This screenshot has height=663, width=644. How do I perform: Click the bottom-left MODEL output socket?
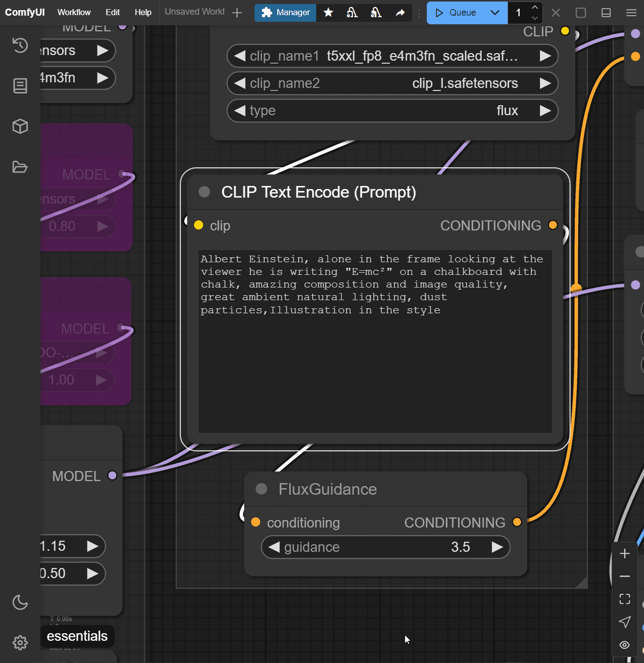tap(112, 476)
